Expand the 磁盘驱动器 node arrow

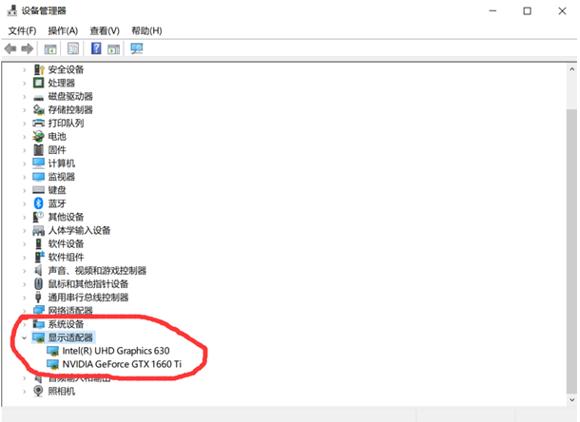[24, 97]
